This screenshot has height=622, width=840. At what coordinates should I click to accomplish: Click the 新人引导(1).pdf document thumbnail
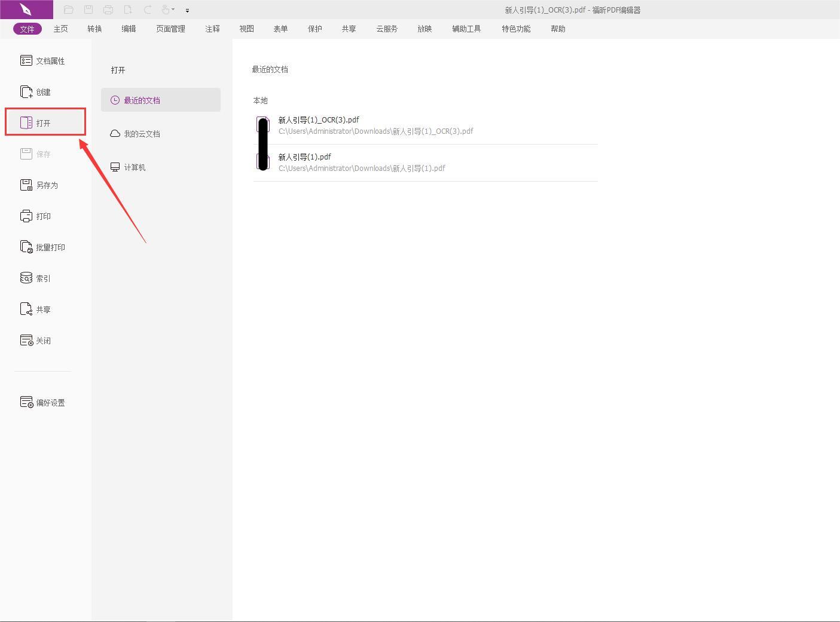click(263, 161)
